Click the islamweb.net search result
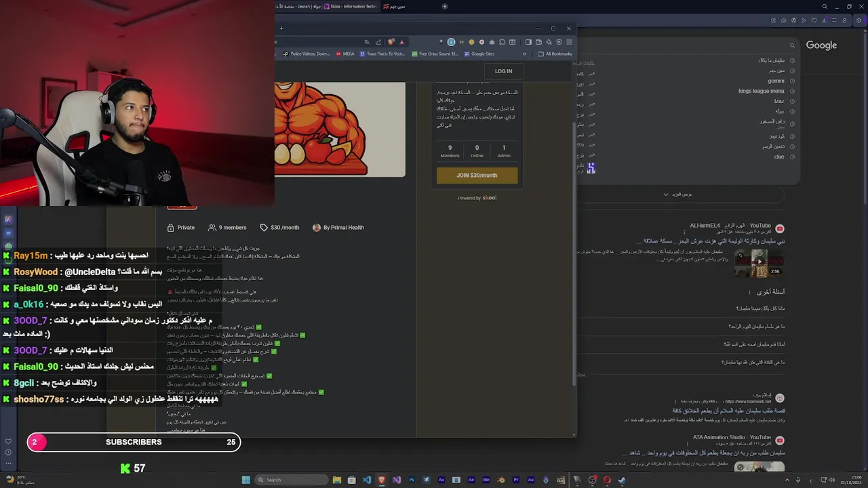 click(729, 411)
